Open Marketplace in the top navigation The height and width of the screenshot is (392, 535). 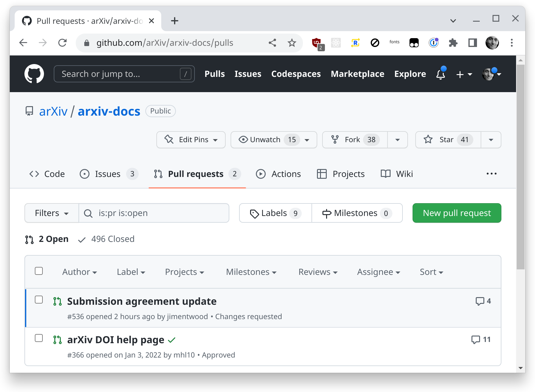[x=358, y=74]
